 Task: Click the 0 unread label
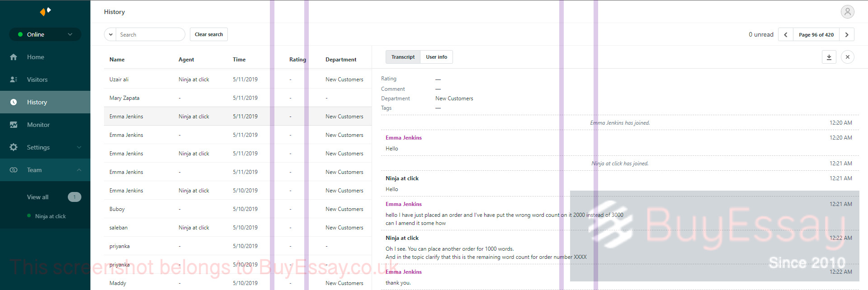coord(761,34)
